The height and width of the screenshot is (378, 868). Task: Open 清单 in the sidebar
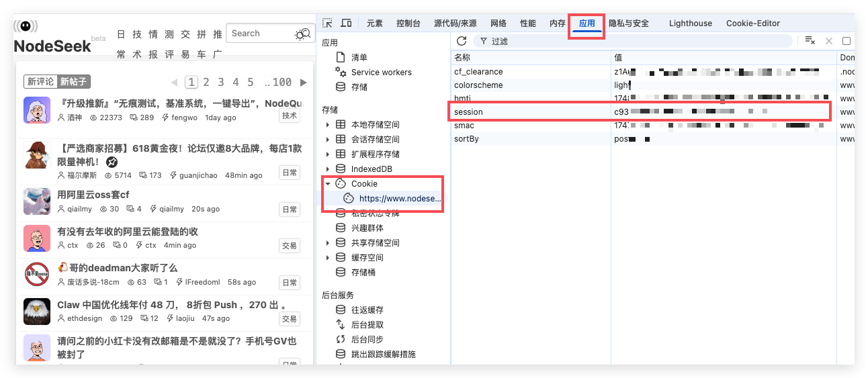point(359,58)
